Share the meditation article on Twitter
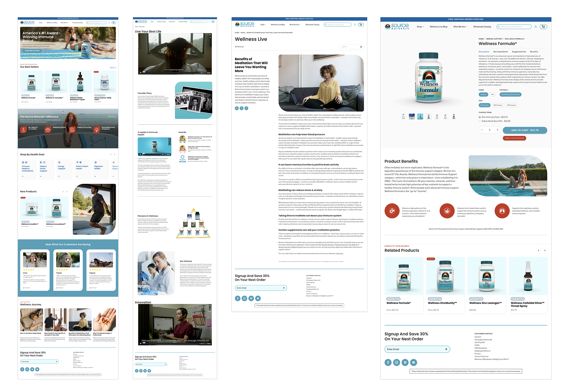This screenshot has width=567, height=392. point(246,108)
